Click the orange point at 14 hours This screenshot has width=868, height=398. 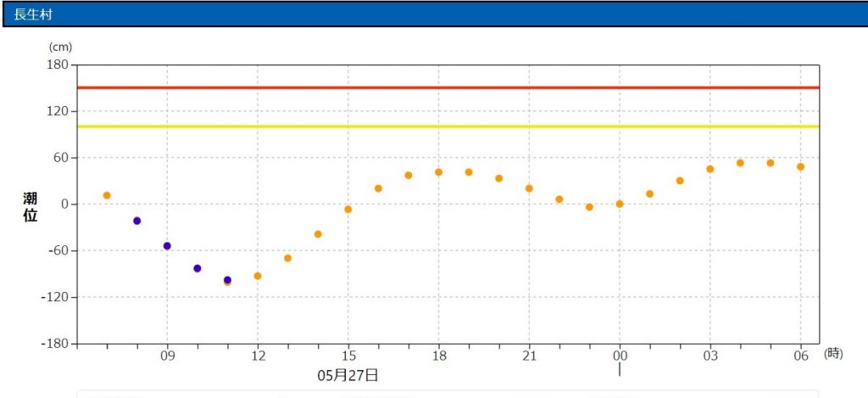pos(318,234)
